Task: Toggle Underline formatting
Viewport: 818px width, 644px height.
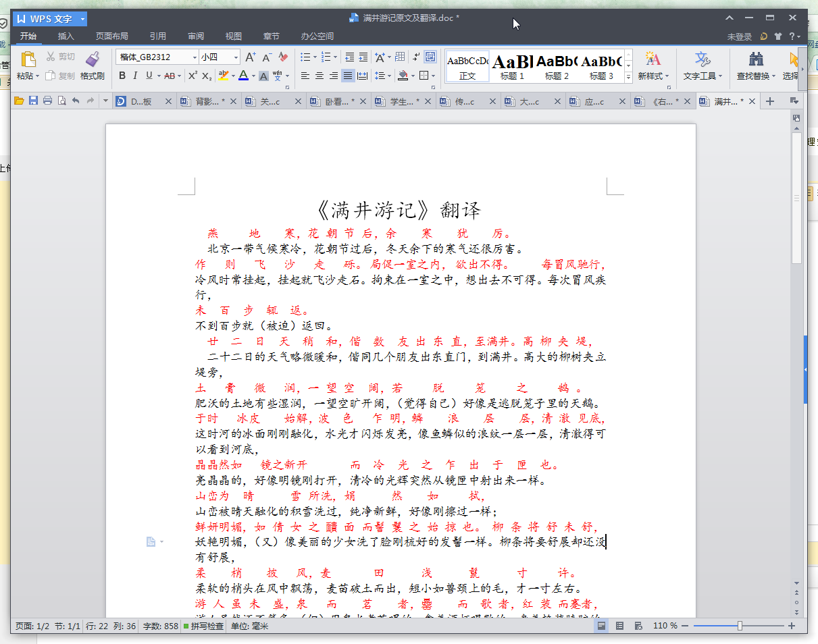Action: tap(149, 76)
